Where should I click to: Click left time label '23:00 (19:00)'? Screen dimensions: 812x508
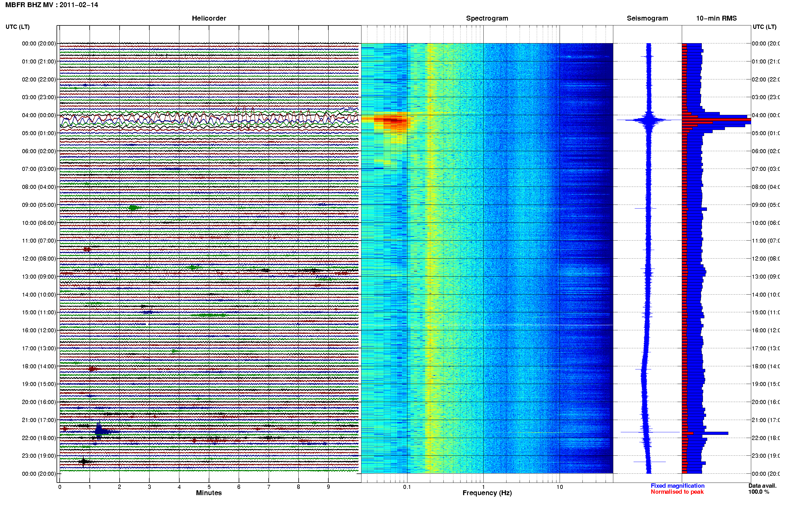(39, 456)
